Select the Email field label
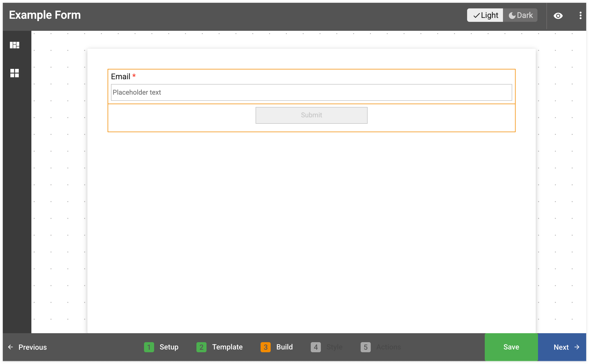 click(120, 76)
